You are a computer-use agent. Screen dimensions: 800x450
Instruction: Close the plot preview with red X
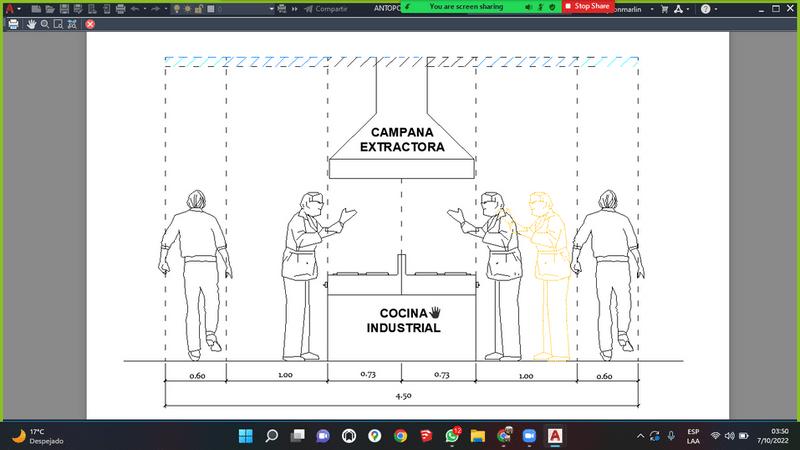90,24
